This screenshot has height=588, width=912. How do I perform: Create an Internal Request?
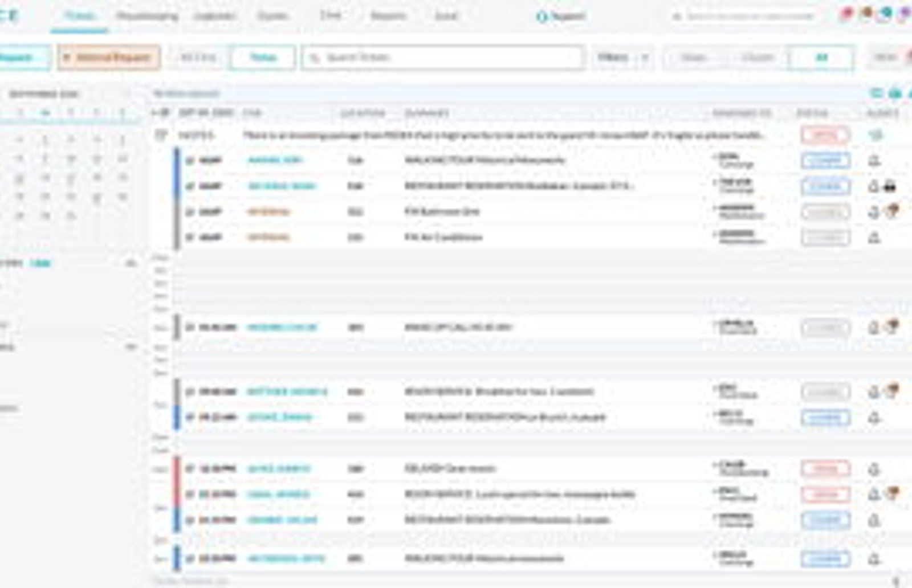[108, 58]
